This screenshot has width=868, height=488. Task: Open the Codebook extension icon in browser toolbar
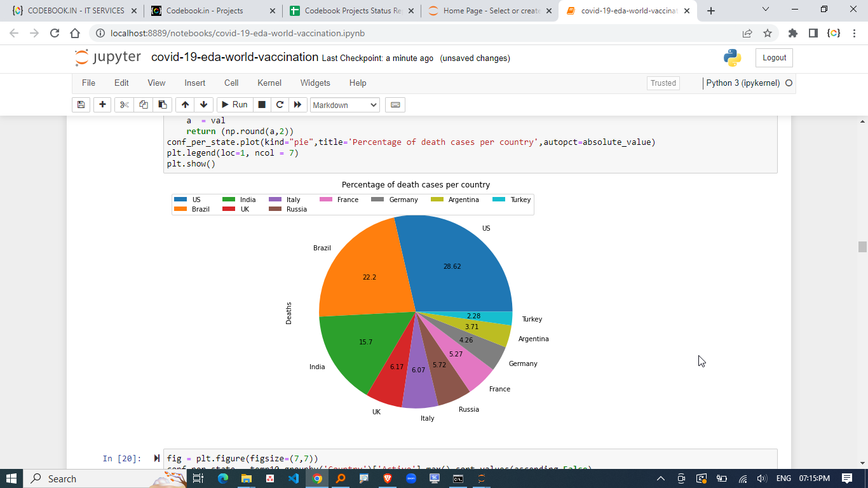pos(834,33)
